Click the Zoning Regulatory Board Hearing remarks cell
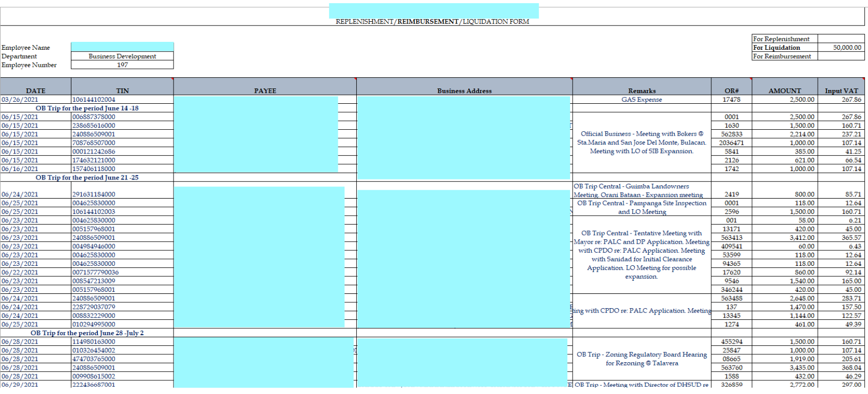868x394 pixels. click(x=642, y=359)
